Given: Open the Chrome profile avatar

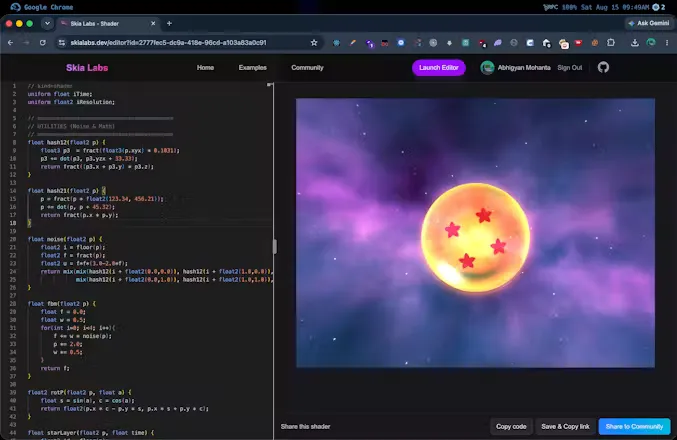Looking at the screenshot, I should (651, 42).
